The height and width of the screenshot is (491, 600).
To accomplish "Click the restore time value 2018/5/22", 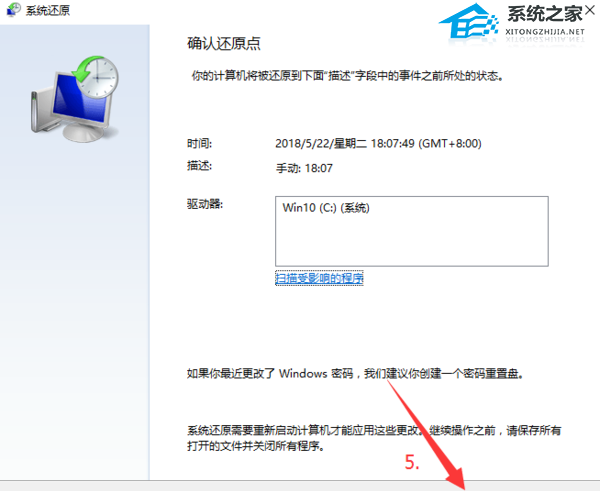I will 378,144.
